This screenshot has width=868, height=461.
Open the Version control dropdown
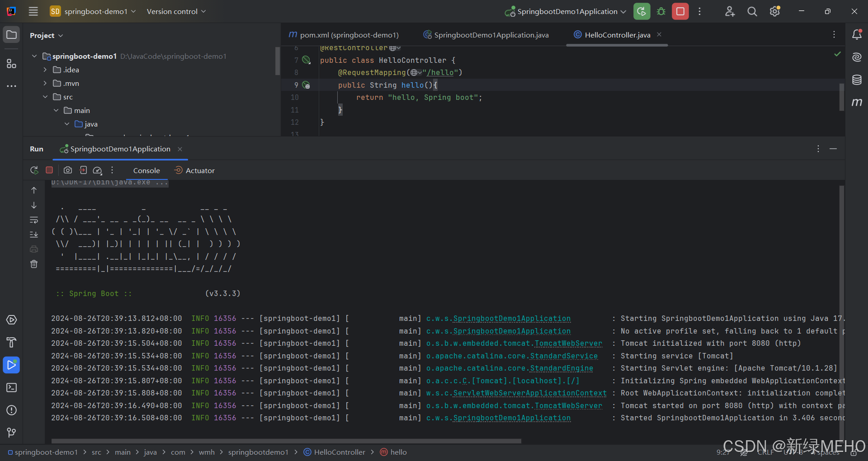[x=176, y=11]
